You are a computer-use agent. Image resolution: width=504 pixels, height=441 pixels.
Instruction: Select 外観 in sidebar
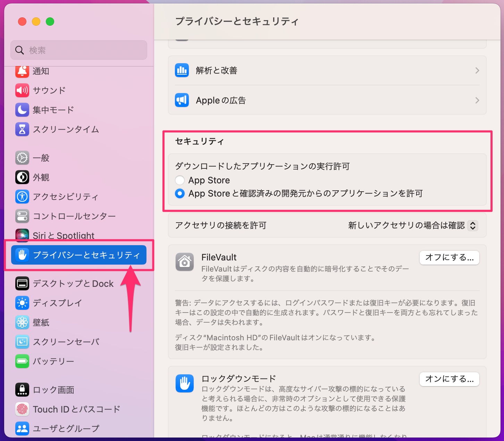79,177
